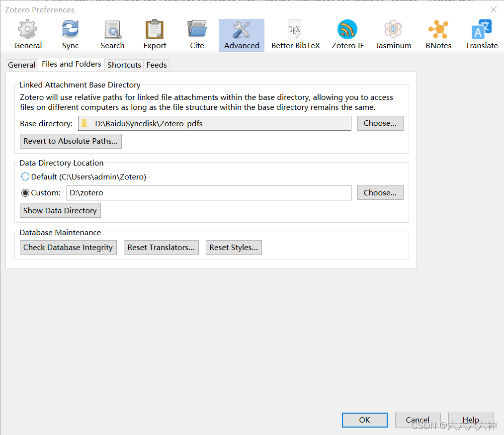Open the BNotes plugin preferences

coord(438,35)
